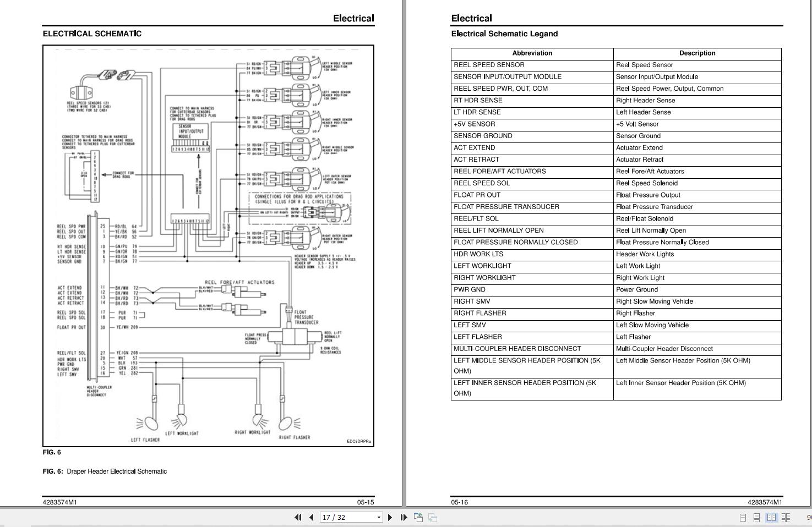Click the 'FLOAT PR OUT' abbreviation cell
Screen dimensions: 812x527
532,195
